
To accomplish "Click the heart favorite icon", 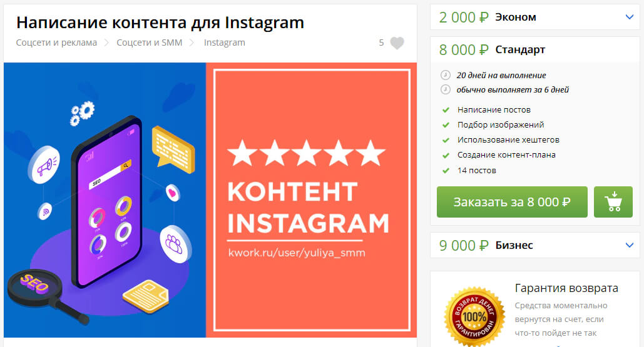I will (397, 43).
